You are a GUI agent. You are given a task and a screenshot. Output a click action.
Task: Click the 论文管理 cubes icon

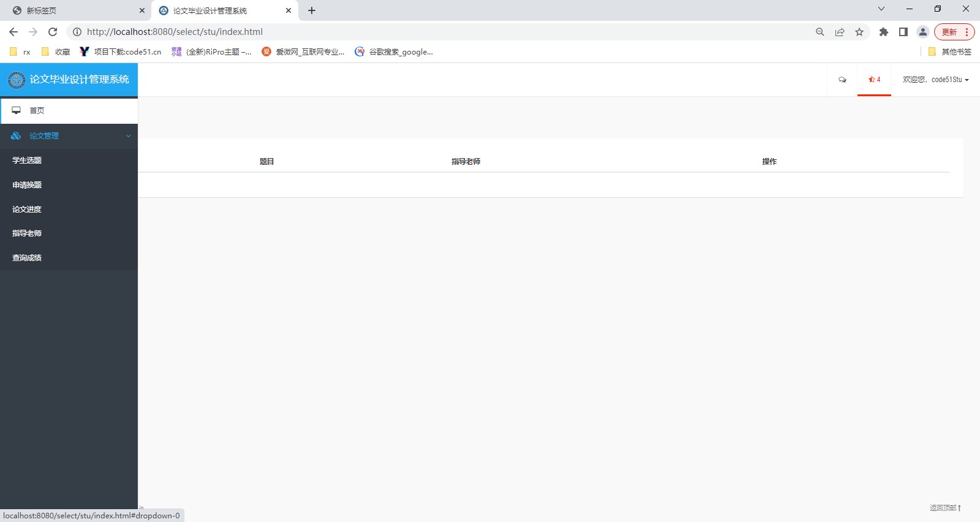(x=16, y=136)
